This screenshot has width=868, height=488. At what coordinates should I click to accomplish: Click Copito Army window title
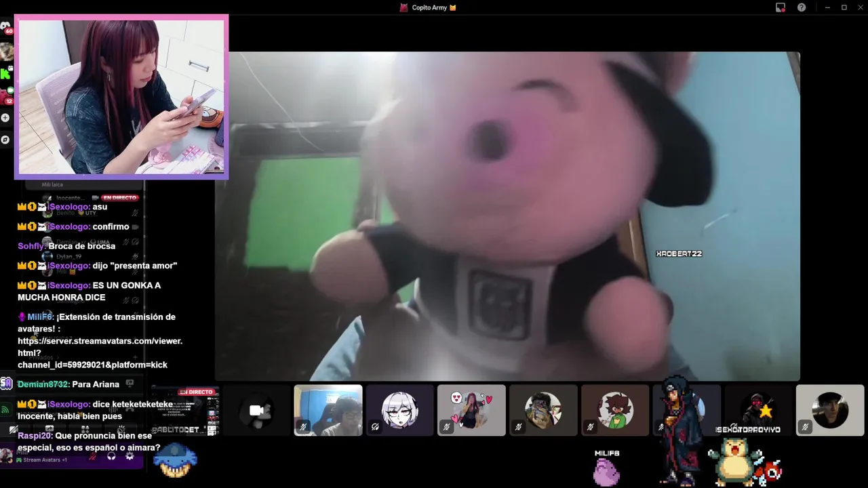(434, 7)
